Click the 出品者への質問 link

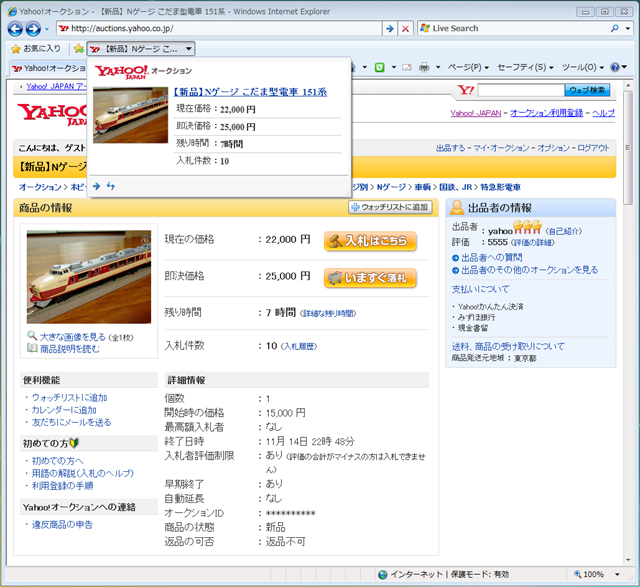coord(491,258)
